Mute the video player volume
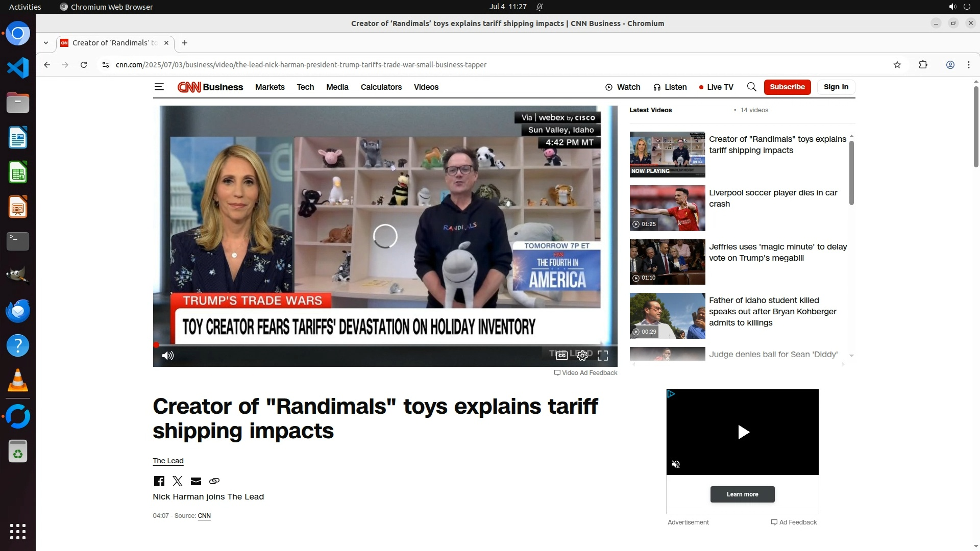980x551 pixels. tap(167, 356)
